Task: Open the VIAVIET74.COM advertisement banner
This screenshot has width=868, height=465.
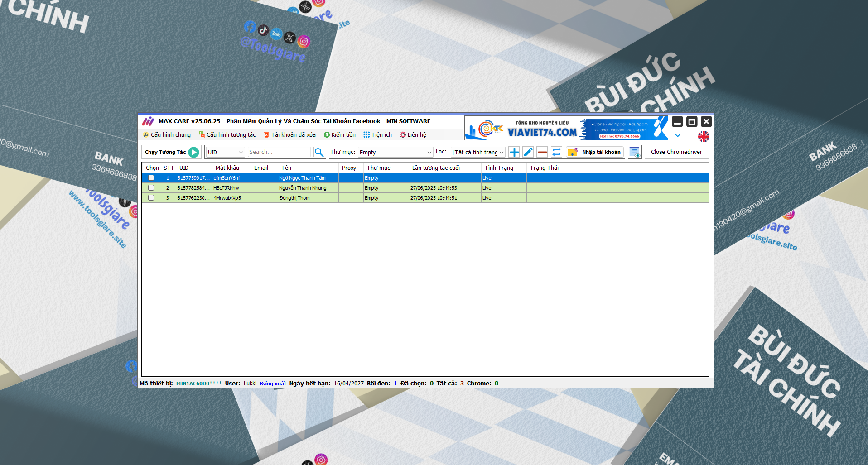Action: coord(566,128)
